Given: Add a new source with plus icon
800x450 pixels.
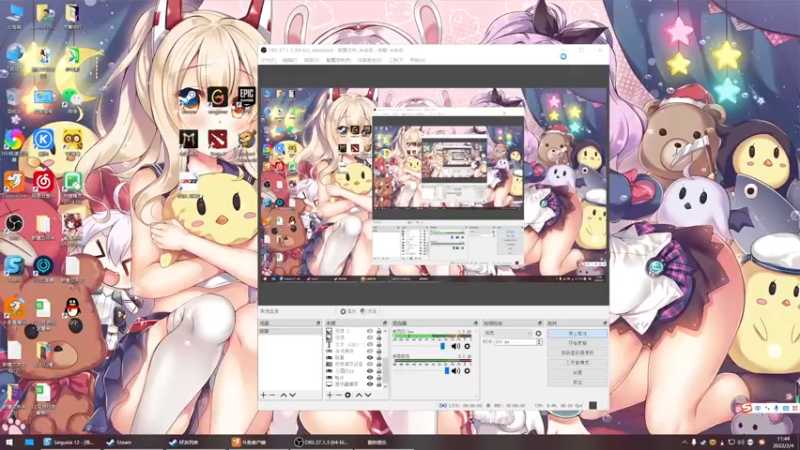Looking at the screenshot, I should (x=330, y=395).
